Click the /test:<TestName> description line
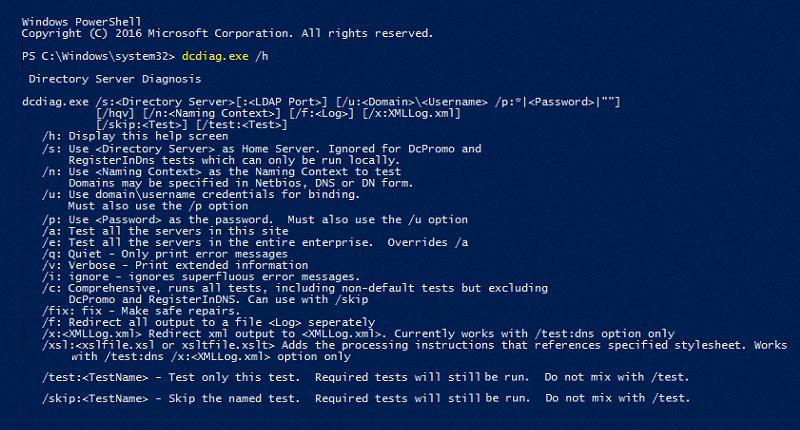The image size is (800, 430). (365, 377)
